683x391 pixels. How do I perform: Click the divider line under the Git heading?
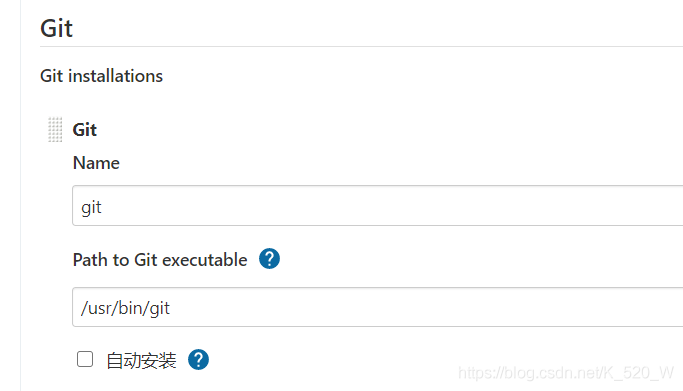pyautogui.click(x=362, y=46)
